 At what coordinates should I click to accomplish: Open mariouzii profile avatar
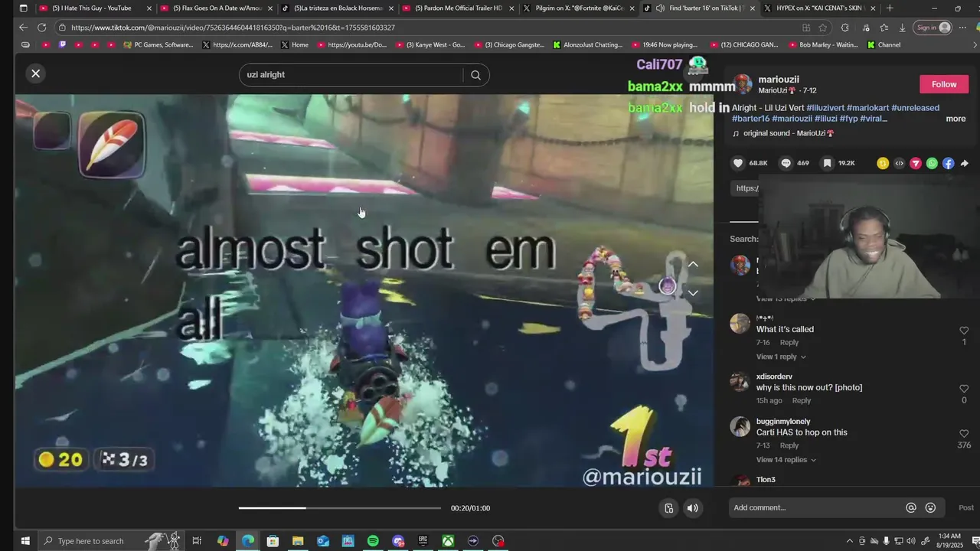click(x=742, y=84)
